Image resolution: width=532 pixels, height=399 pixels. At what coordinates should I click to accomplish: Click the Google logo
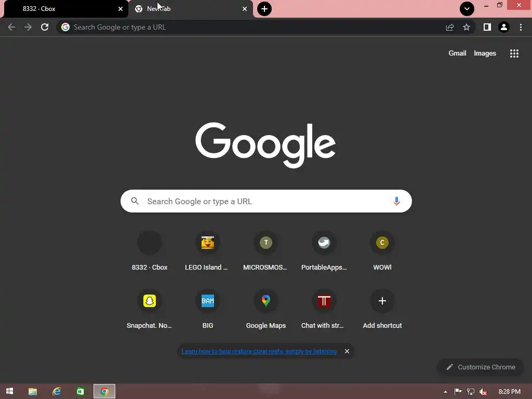pyautogui.click(x=265, y=145)
